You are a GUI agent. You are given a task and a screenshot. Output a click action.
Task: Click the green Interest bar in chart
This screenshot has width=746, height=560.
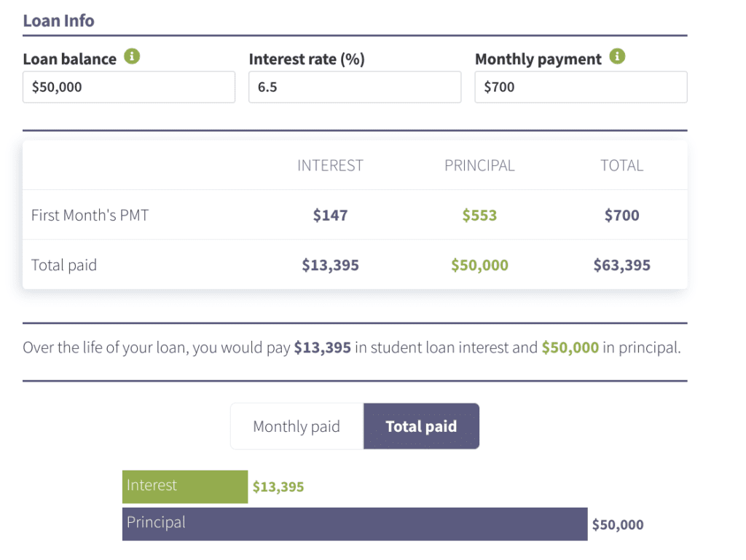pyautogui.click(x=185, y=486)
